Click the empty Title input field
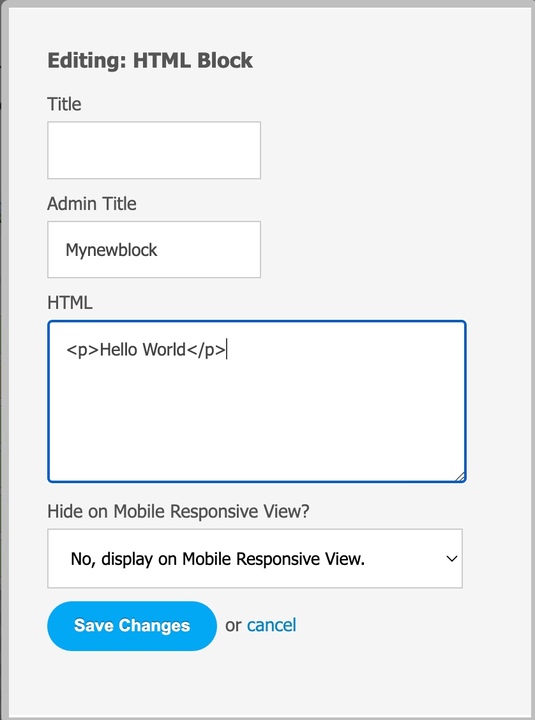Image resolution: width=535 pixels, height=720 pixels. click(x=154, y=150)
